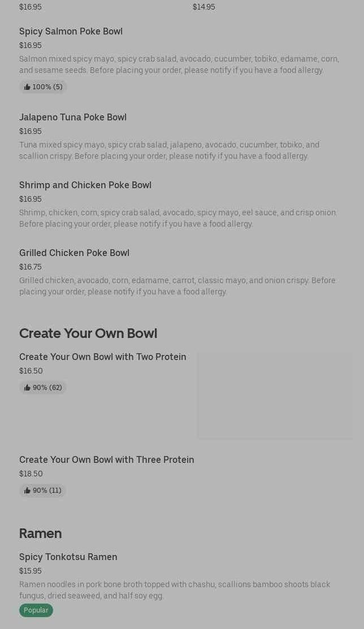Click the Jalapeno Tuna bowl description text
The image size is (364, 629).
[x=169, y=150]
